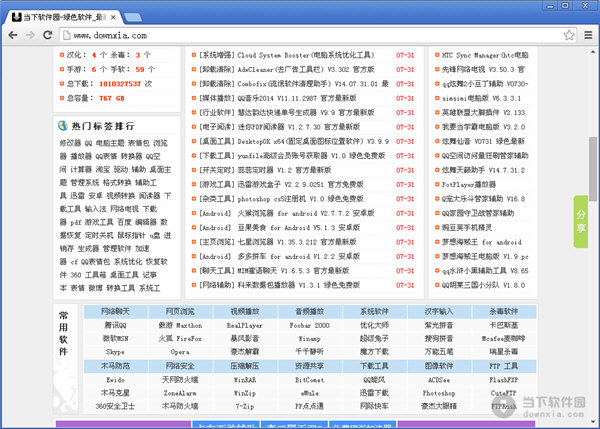600x429 pixels.
Task: Click the 360安全卫士 link
Action: pyautogui.click(x=116, y=406)
